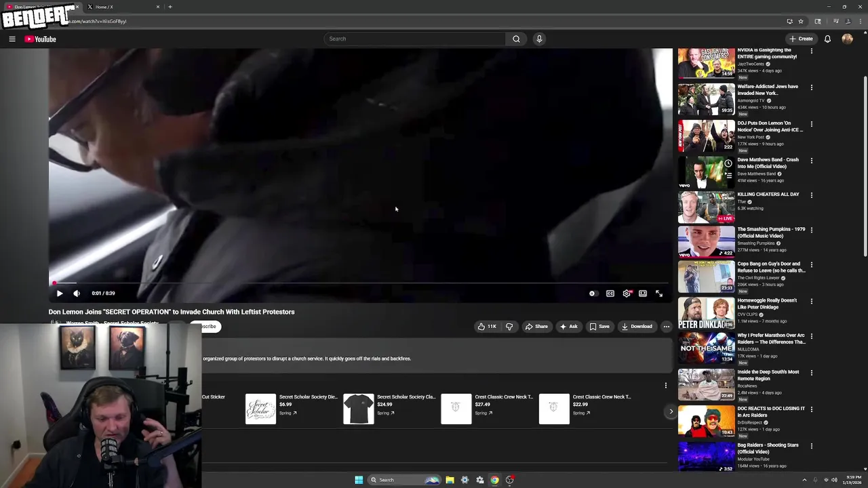Open options menu for Dave Matthews Band video

tap(811, 161)
